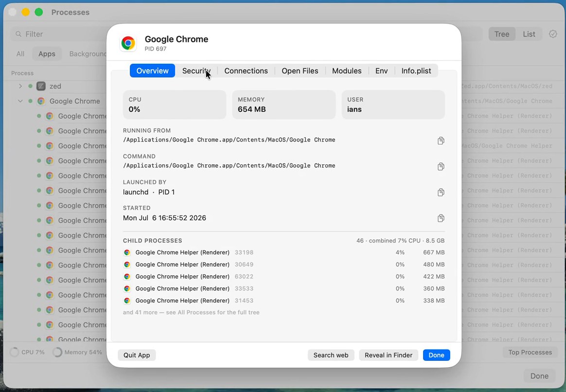
Task: Switch Processes view to List
Action: point(529,34)
